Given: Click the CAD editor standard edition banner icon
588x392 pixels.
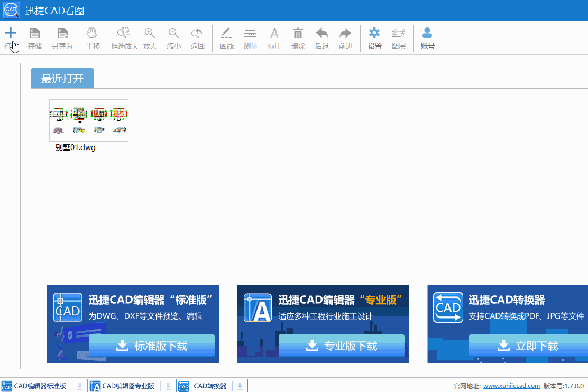Looking at the screenshot, I should tap(68, 307).
